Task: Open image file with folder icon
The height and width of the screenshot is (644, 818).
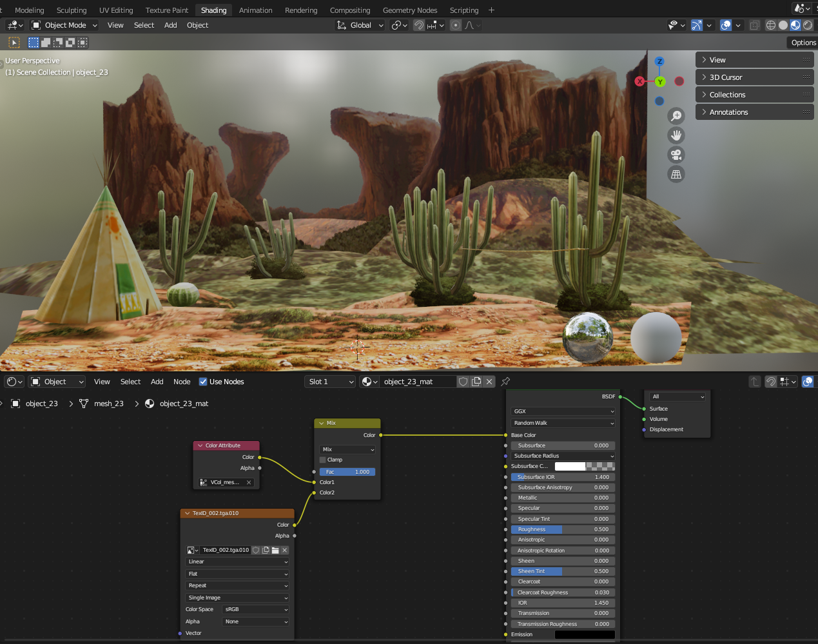Action: click(275, 550)
